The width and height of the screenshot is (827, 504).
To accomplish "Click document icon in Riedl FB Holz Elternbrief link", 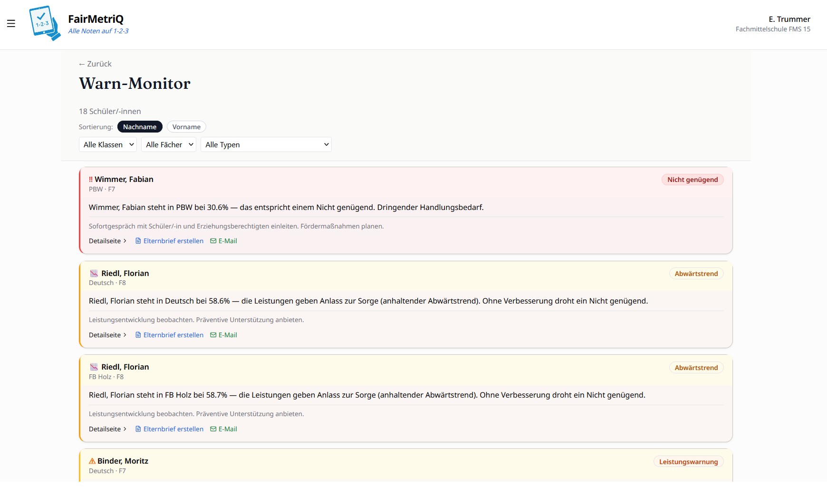I will click(x=138, y=429).
